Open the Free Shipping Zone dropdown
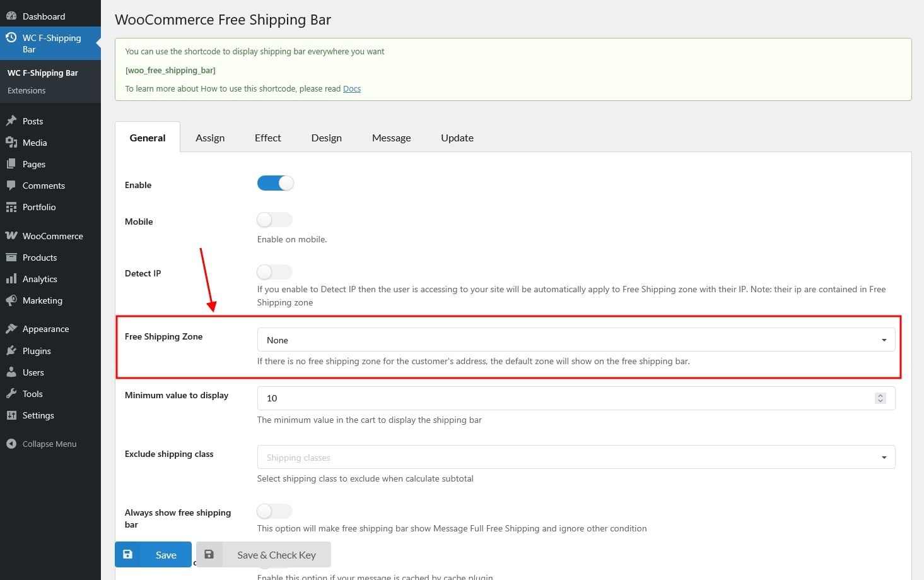Viewport: 924px width, 580px height. (575, 340)
